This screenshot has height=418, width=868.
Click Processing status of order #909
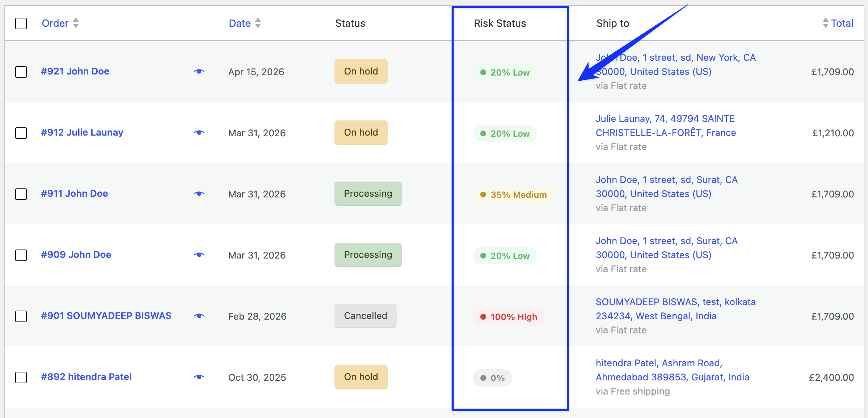(368, 255)
